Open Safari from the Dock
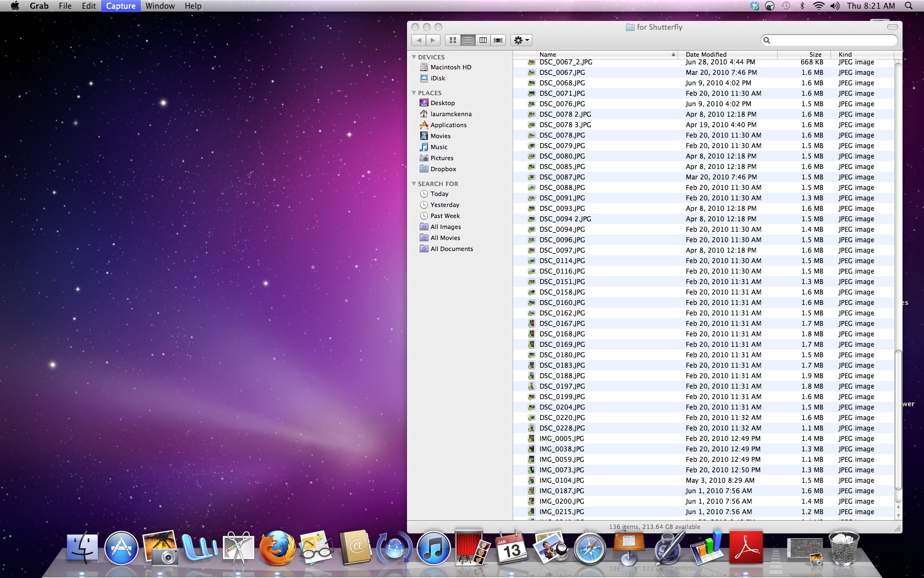 590,548
